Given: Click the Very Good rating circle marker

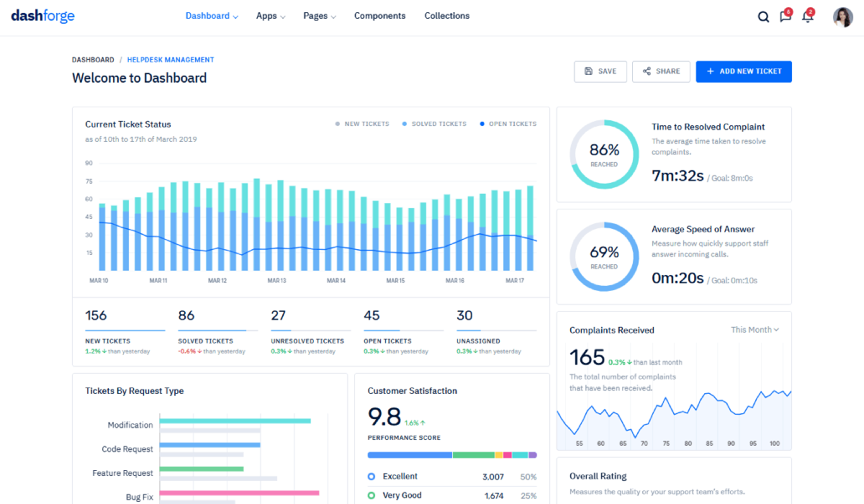Looking at the screenshot, I should click(372, 495).
